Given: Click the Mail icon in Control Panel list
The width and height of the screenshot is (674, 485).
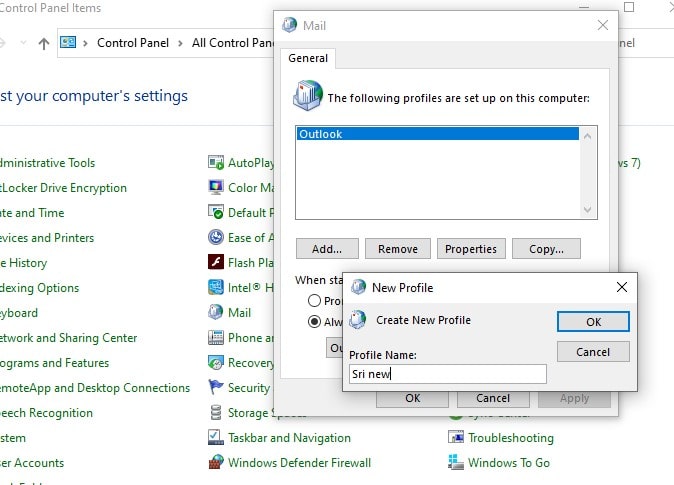Looking at the screenshot, I should (216, 313).
